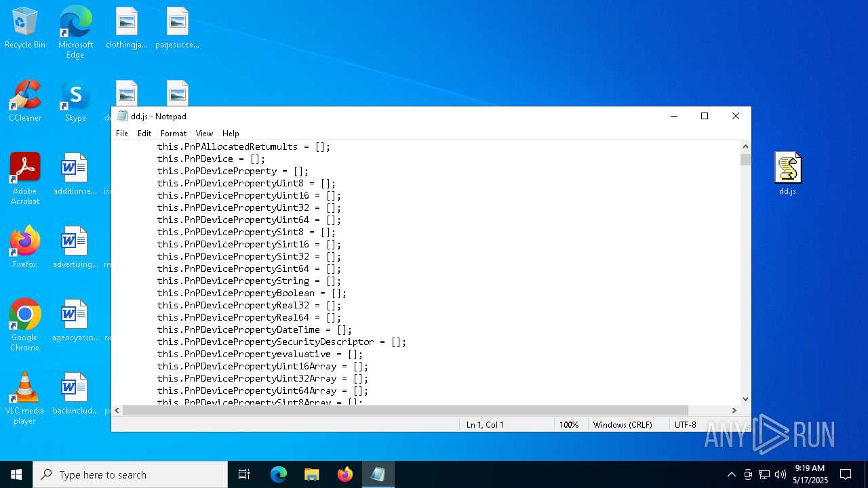Show hidden system tray icons
The width and height of the screenshot is (868, 488).
(x=731, y=474)
